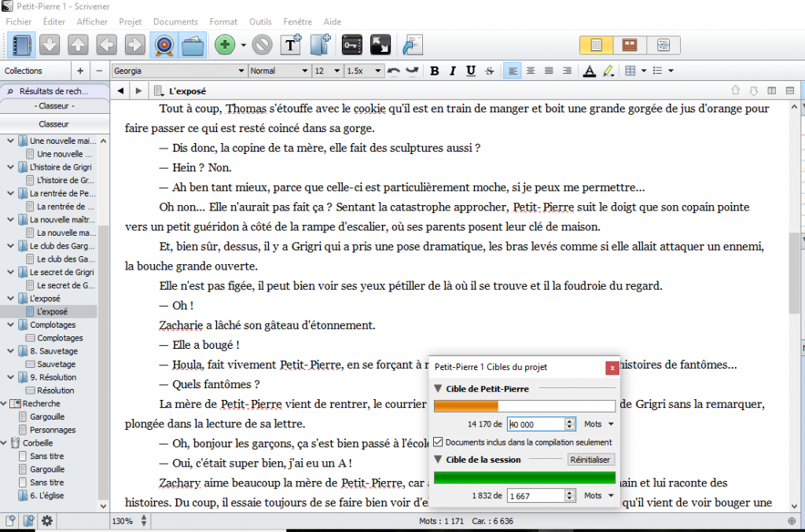The image size is (805, 532).
Task: Toggle the Binder panel icon
Action: [x=21, y=45]
